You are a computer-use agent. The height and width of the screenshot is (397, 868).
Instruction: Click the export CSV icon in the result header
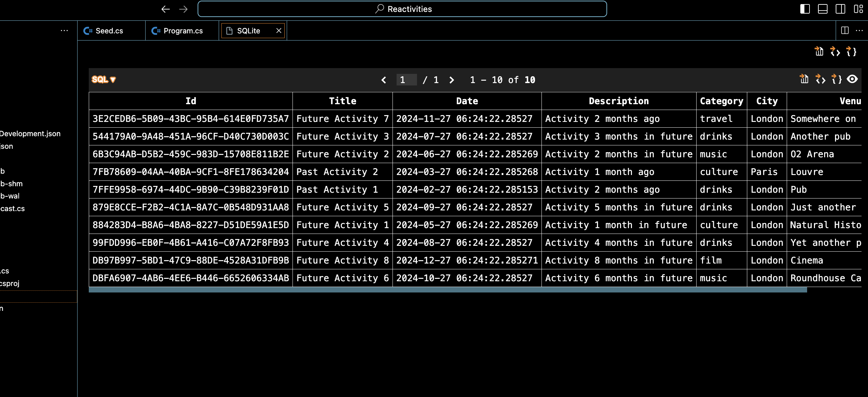tap(804, 79)
